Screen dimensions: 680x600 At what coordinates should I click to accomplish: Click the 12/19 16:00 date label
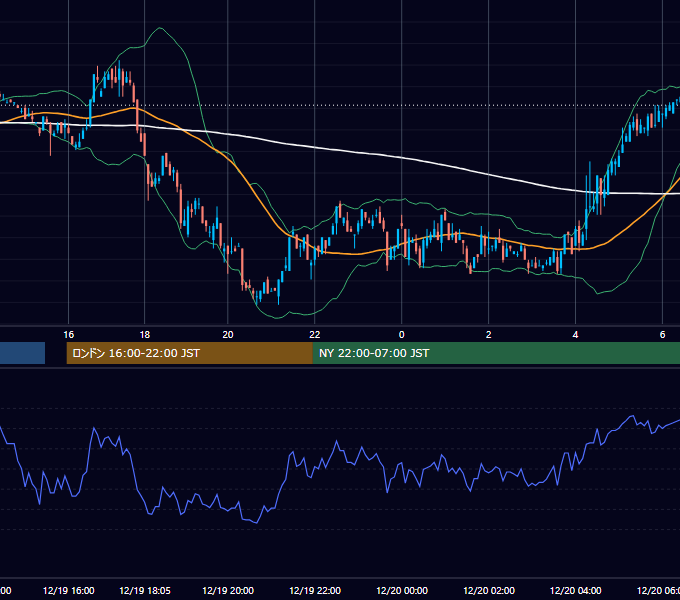tap(69, 590)
